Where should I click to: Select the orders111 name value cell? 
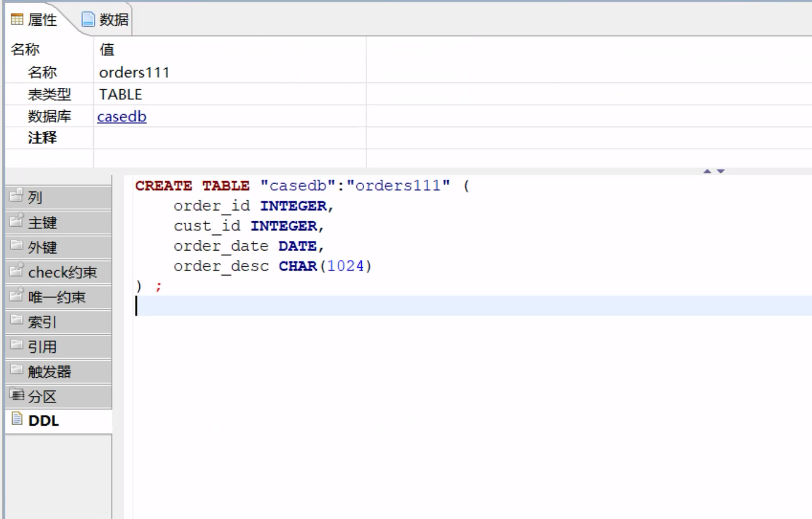coord(230,72)
